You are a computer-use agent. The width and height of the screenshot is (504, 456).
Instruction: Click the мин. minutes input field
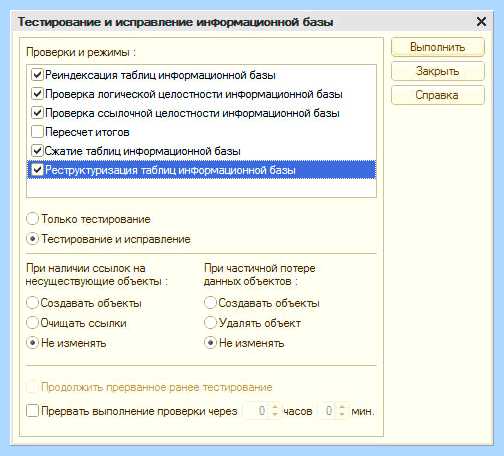pyautogui.click(x=328, y=411)
